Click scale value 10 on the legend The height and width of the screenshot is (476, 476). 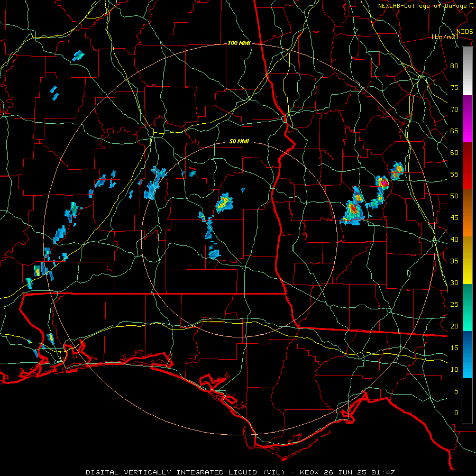(454, 370)
